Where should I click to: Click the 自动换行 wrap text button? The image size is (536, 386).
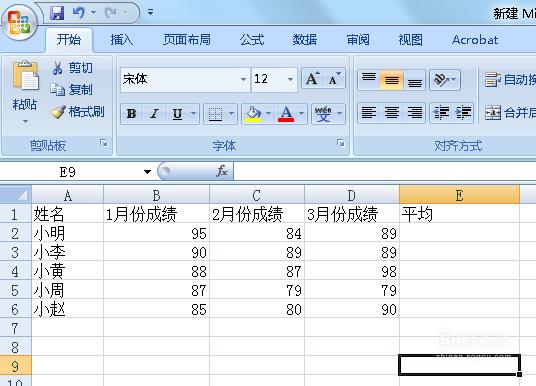coord(510,80)
